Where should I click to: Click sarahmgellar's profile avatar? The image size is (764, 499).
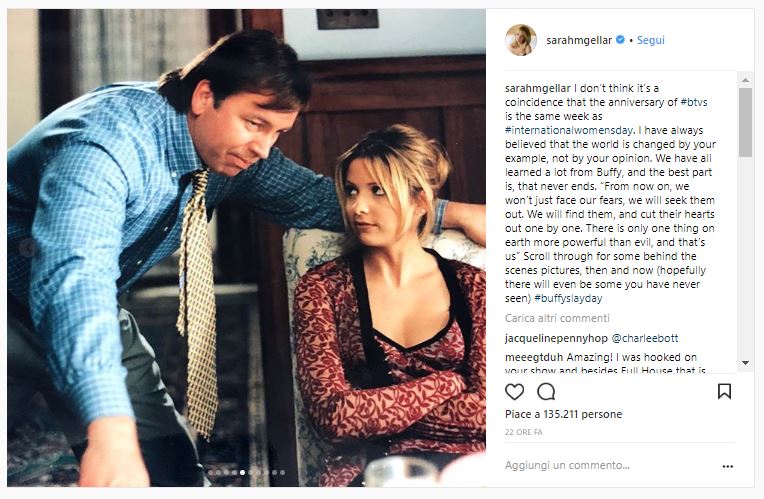(520, 40)
